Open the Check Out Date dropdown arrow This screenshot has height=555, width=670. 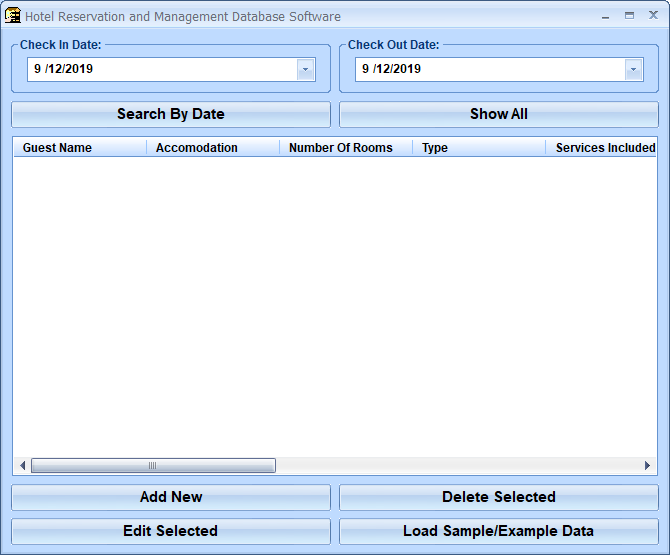(634, 69)
